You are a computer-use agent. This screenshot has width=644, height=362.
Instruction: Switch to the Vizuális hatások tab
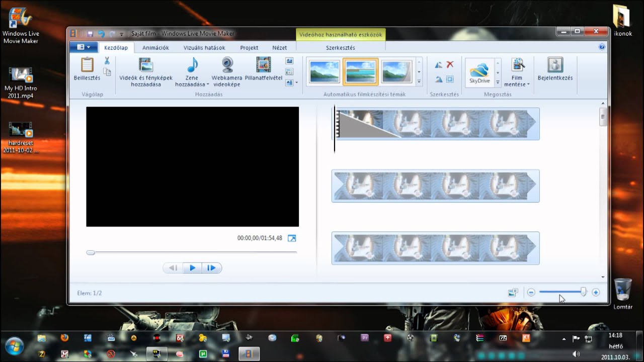(x=204, y=48)
